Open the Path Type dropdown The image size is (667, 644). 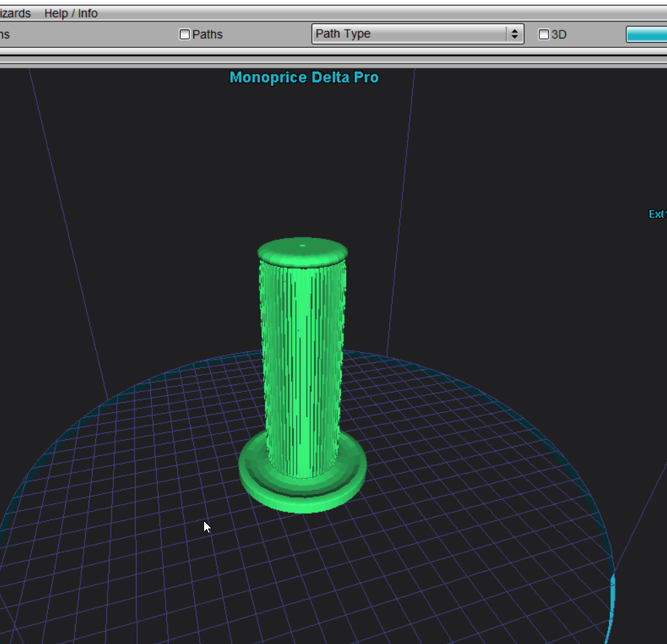(418, 34)
